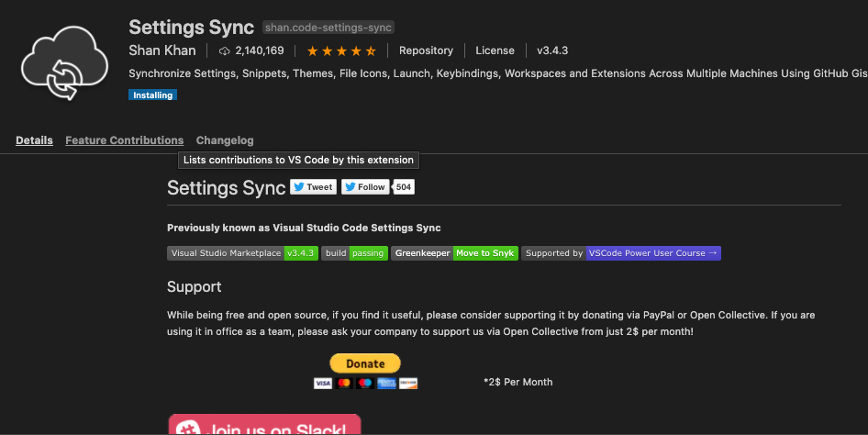The image size is (868, 435).
Task: Click the Maestro card icon
Action: [365, 383]
